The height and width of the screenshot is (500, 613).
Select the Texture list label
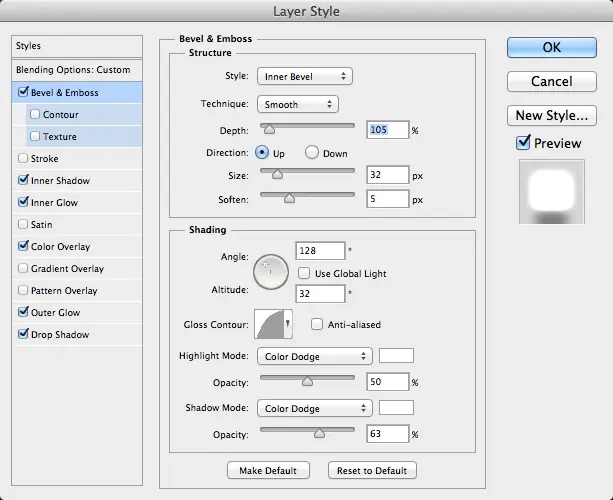coord(59,136)
